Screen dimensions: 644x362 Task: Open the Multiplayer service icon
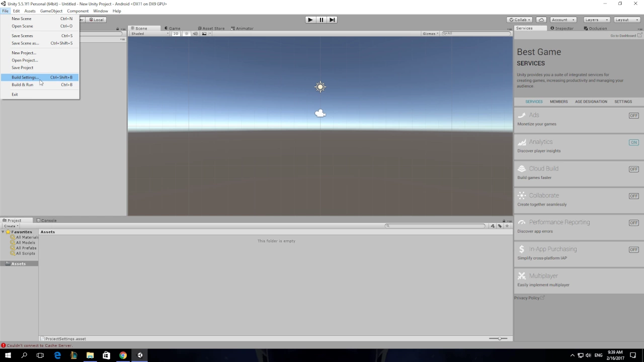point(522,276)
